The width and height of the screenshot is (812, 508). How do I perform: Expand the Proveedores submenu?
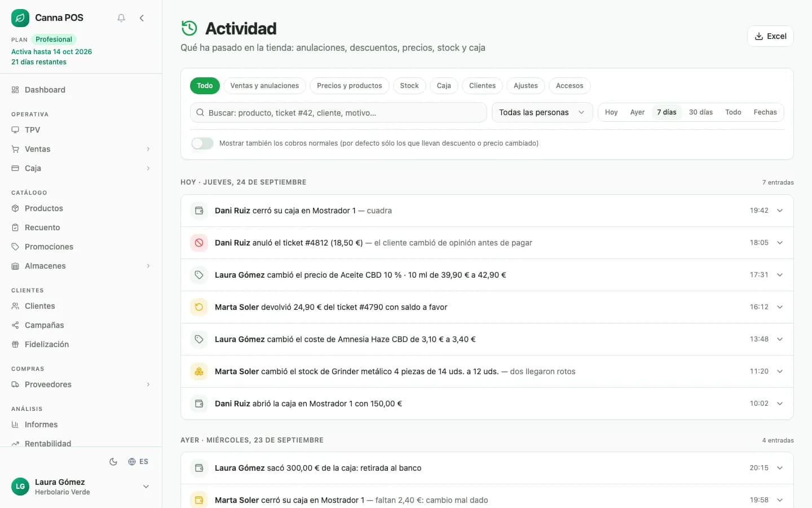(x=148, y=384)
